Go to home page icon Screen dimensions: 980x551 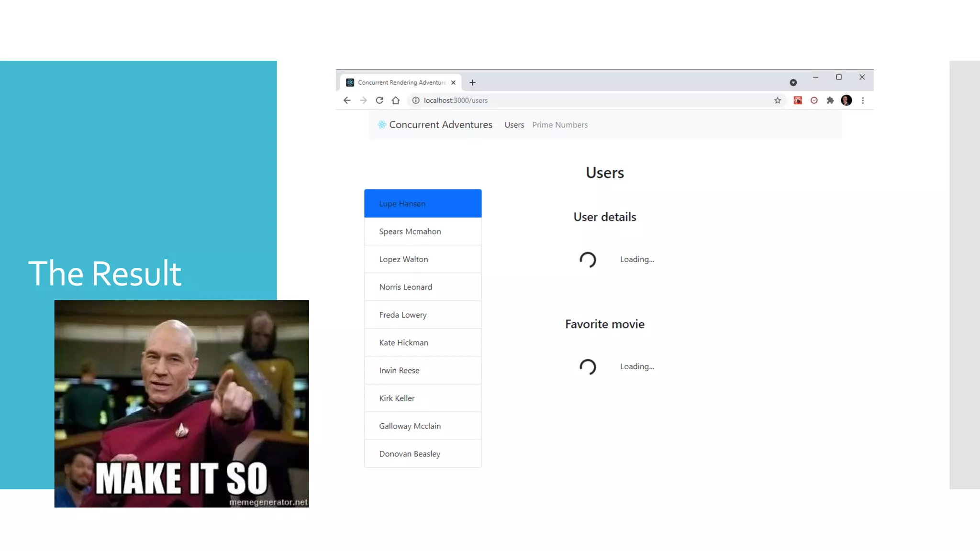click(x=396, y=100)
